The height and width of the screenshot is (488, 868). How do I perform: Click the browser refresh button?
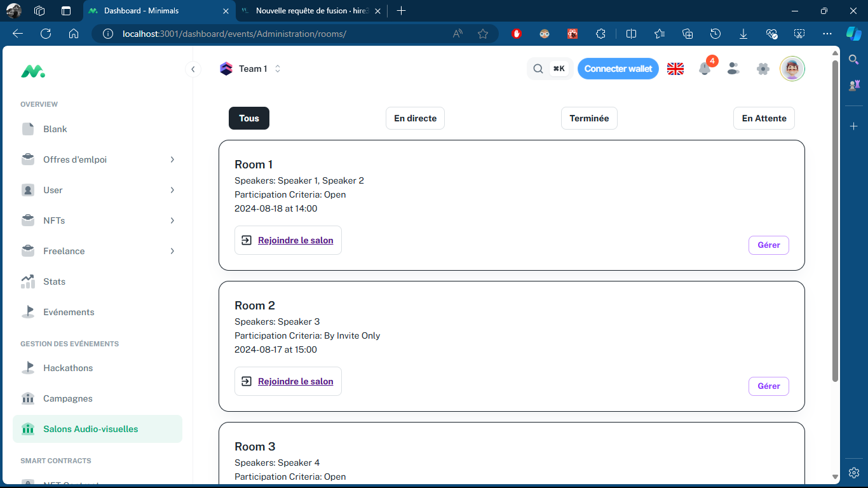pyautogui.click(x=46, y=34)
